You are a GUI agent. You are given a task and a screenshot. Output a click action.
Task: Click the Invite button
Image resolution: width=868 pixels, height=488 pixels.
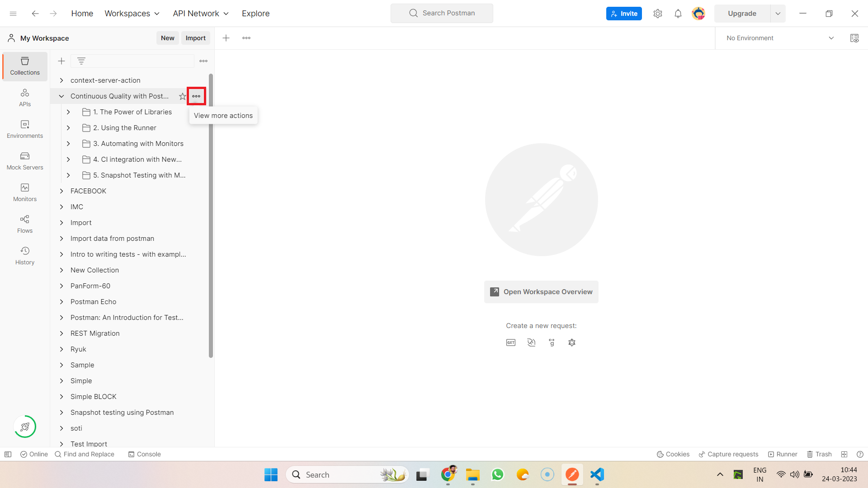click(624, 14)
